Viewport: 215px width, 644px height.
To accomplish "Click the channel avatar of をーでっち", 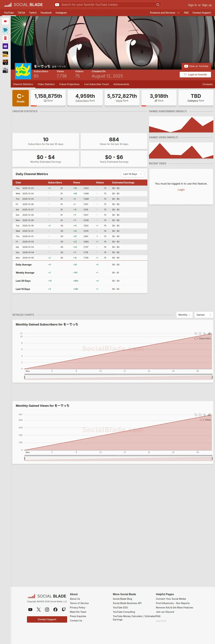I will point(23,71).
